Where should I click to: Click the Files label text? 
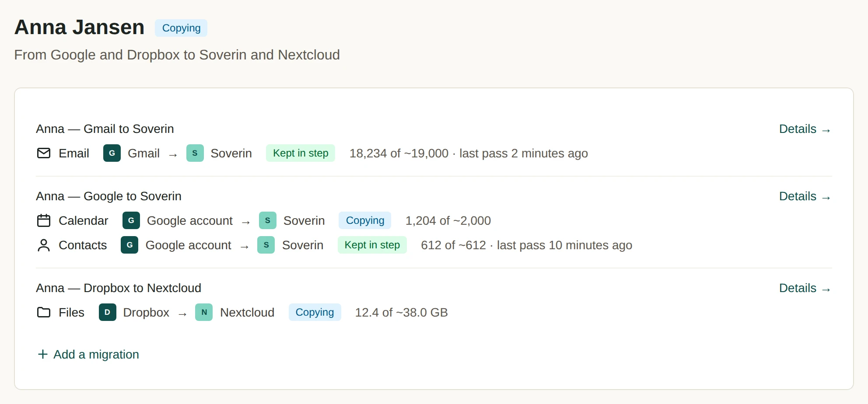point(72,313)
